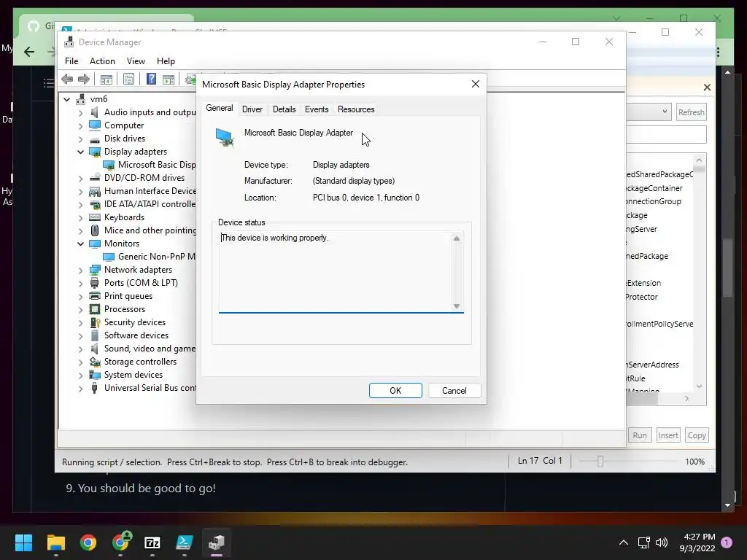Click the Print queues icon

(95, 296)
